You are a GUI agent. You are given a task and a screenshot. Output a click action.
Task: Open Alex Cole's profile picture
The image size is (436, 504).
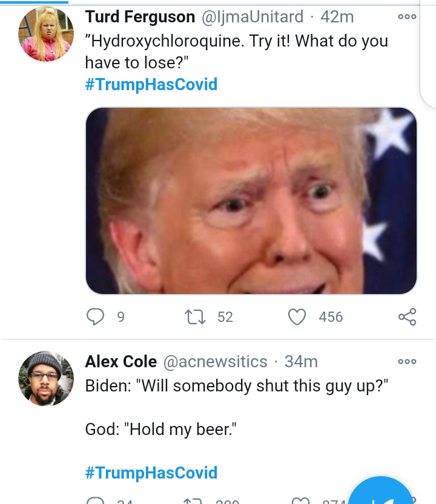tap(47, 378)
